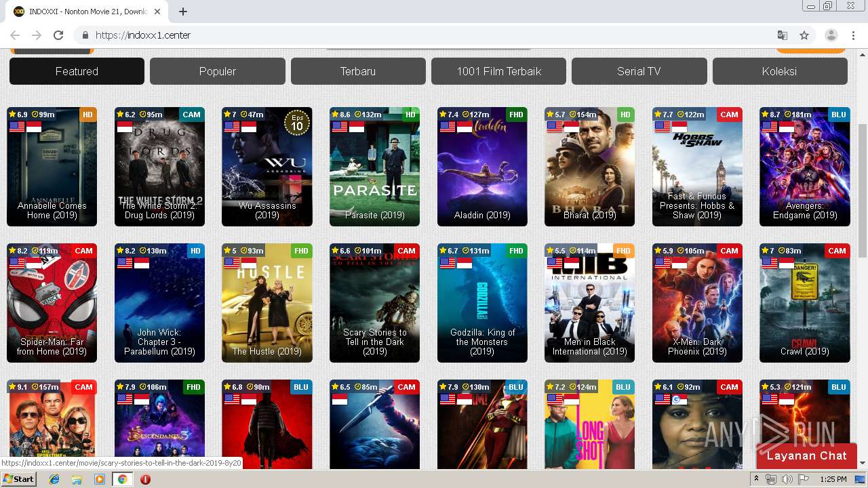Open Avengers: Endgame (2019) poster
Screen dimensions: 868x488
(805, 167)
